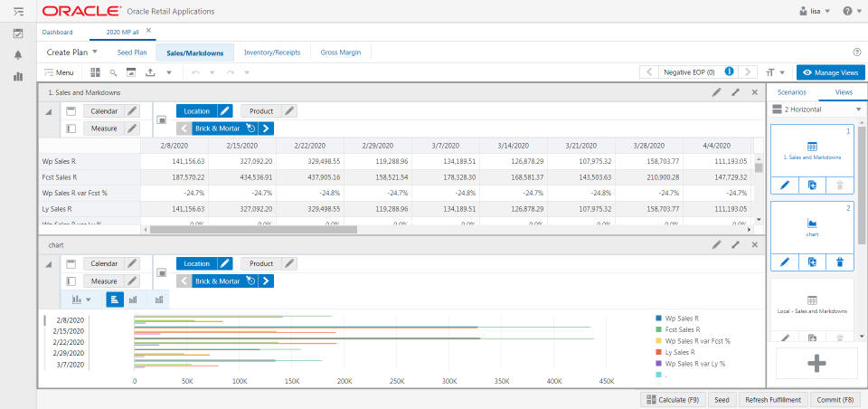This screenshot has height=409, width=868.
Task: Click the Calculate (F9) button
Action: pyautogui.click(x=672, y=399)
